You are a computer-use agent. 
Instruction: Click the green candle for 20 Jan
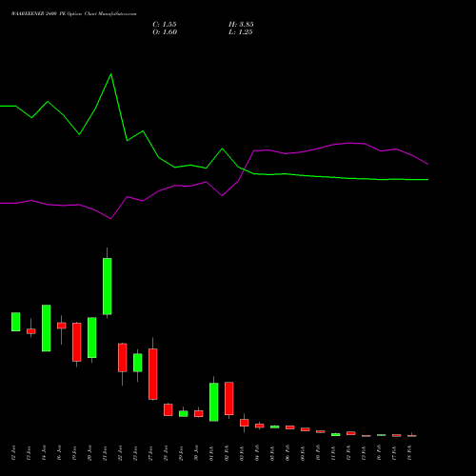pyautogui.click(x=92, y=338)
